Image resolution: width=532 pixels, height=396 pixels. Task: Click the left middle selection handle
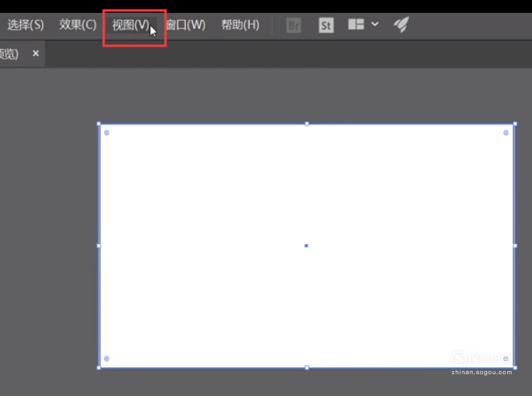pos(99,246)
